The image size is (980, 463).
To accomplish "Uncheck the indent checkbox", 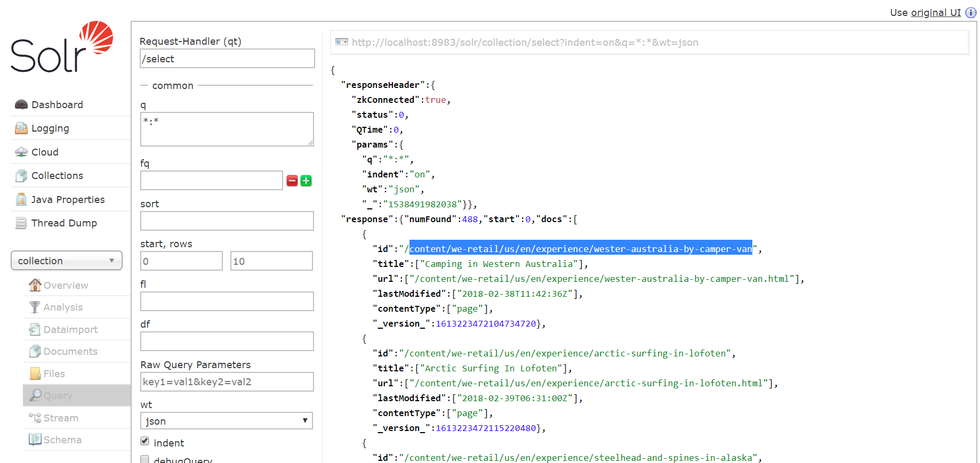I will (144, 441).
